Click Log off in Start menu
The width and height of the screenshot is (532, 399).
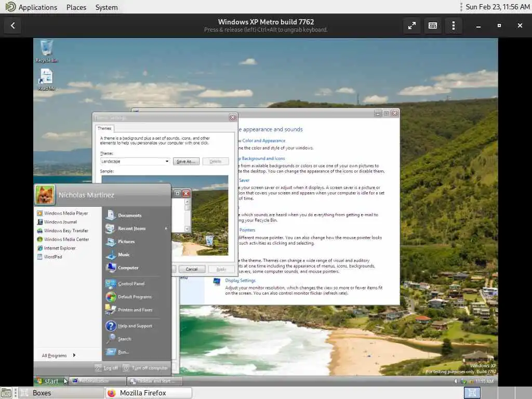pos(107,368)
